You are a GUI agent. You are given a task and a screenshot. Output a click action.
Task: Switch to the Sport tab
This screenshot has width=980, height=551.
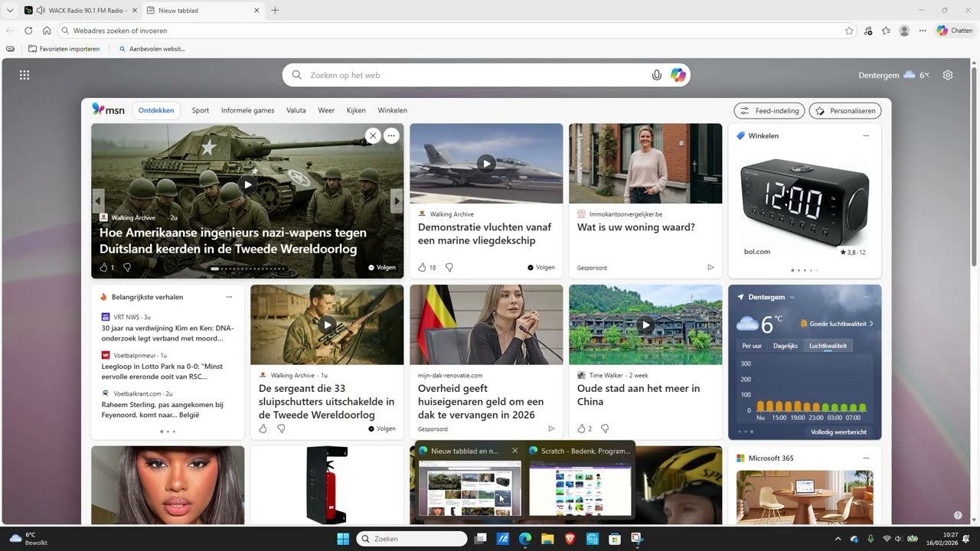coord(201,110)
